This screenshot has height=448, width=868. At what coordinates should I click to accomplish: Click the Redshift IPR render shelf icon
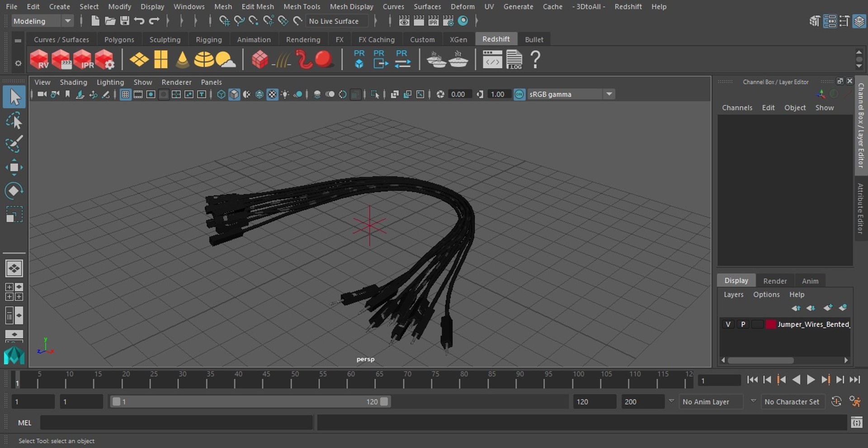coord(83,59)
